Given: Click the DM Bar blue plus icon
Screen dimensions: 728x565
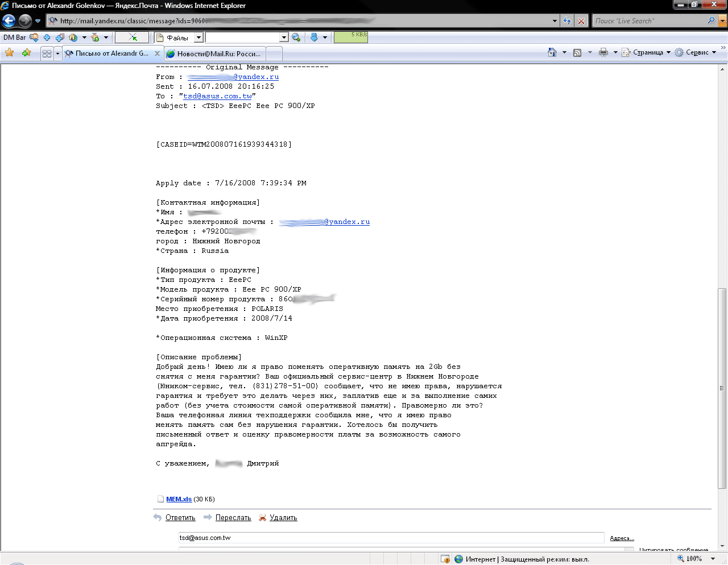Looking at the screenshot, I should [x=47, y=38].
